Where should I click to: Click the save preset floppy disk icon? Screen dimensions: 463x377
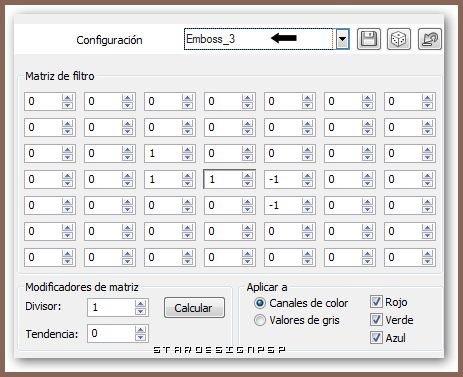(369, 39)
